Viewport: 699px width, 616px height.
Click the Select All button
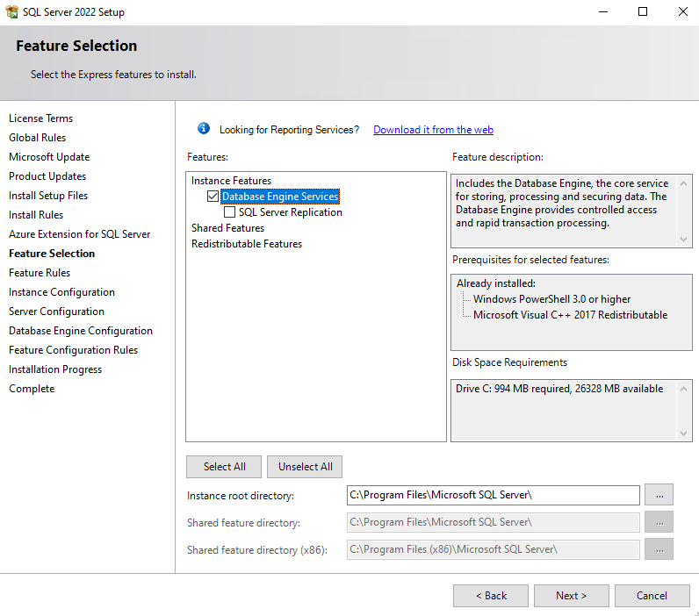[224, 466]
